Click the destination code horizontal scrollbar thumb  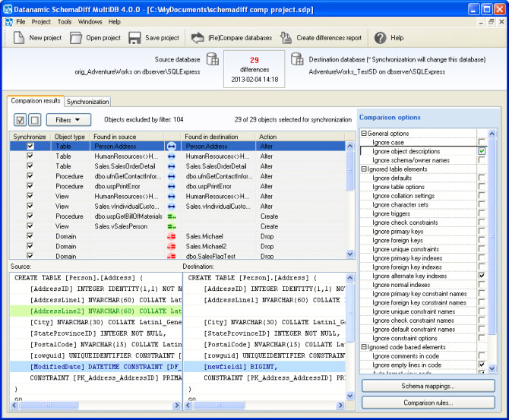tap(219, 405)
